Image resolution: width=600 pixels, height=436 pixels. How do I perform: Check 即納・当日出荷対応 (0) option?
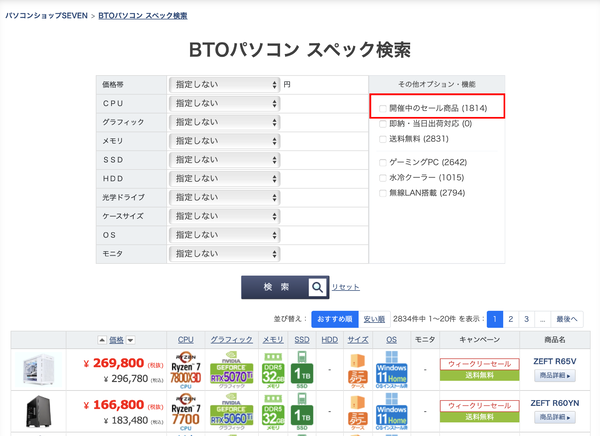point(383,124)
